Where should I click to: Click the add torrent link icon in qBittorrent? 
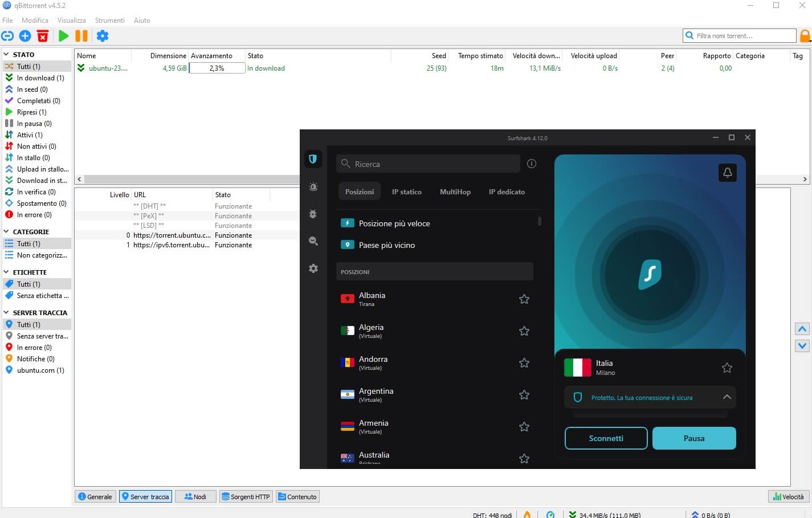pyautogui.click(x=7, y=36)
